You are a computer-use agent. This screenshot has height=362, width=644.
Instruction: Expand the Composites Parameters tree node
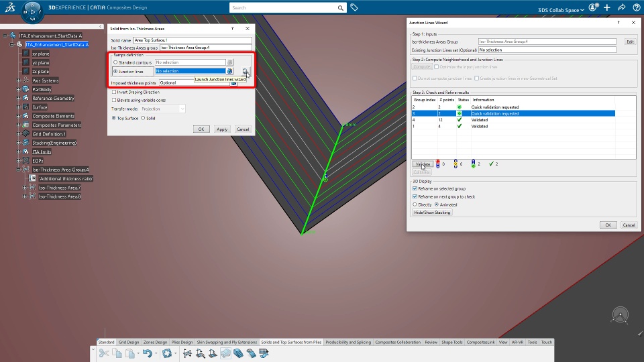pos(19,125)
